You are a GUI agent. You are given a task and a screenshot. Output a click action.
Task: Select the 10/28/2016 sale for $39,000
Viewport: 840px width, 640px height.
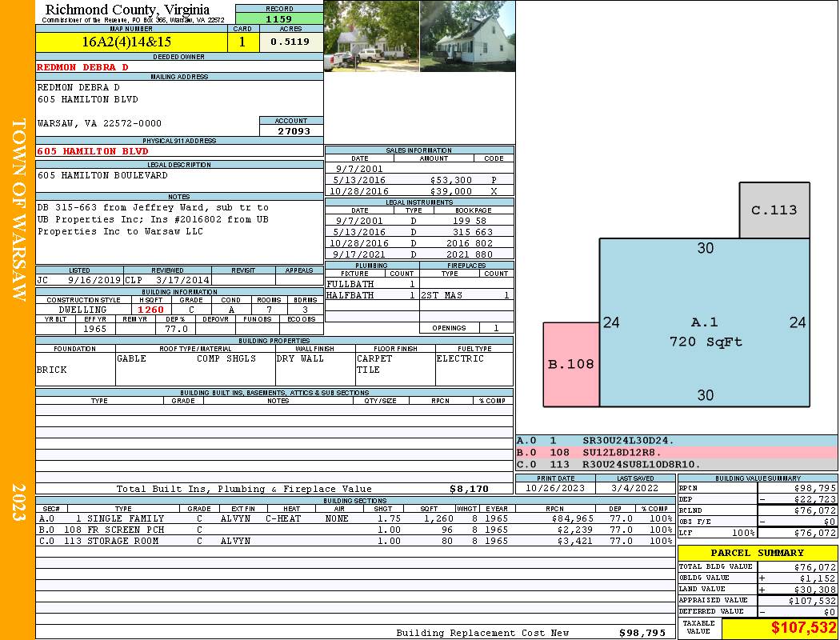pyautogui.click(x=419, y=192)
